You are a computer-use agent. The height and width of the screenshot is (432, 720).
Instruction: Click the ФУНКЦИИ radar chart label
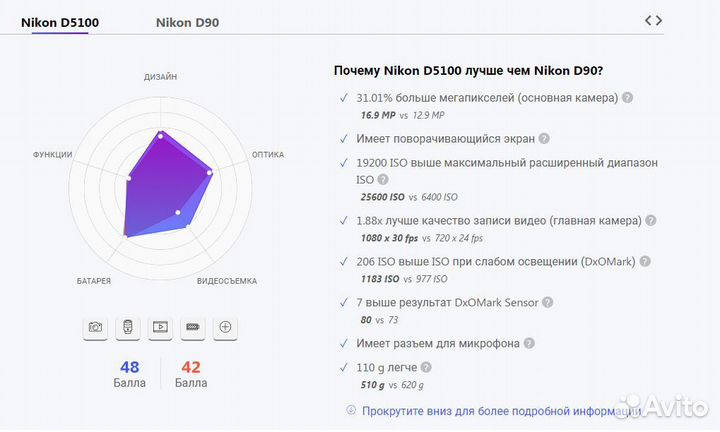[x=52, y=155]
